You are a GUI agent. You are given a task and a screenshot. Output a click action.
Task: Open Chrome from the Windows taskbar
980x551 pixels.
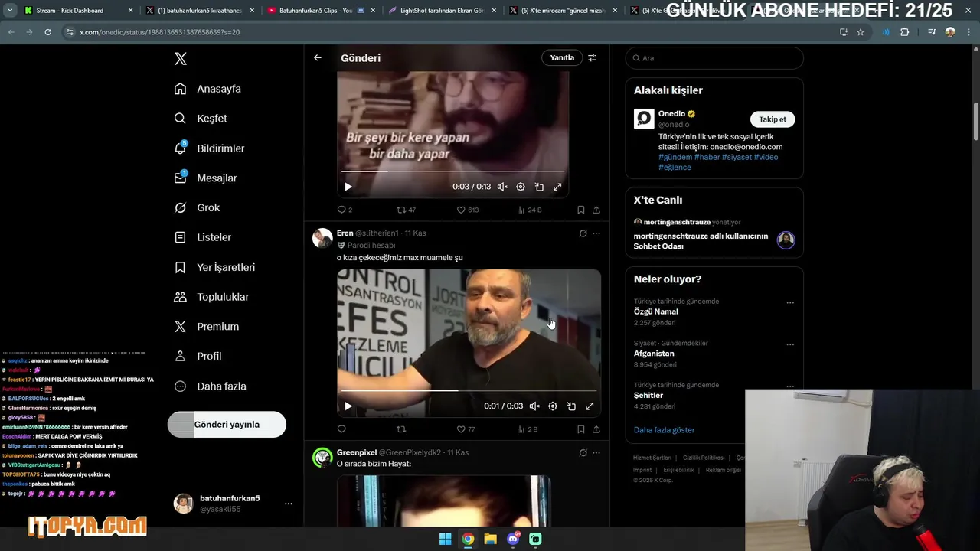point(468,539)
